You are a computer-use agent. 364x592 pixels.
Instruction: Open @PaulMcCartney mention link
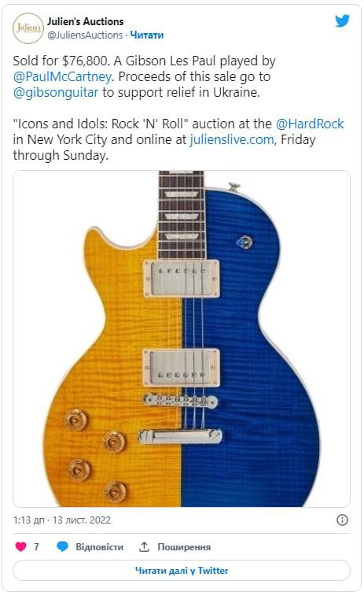point(62,76)
